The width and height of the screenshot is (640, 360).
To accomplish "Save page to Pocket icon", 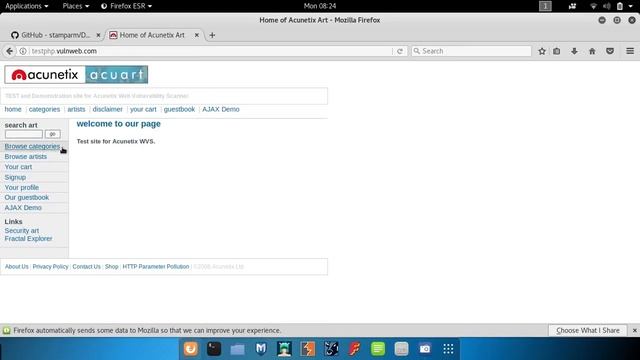I will [x=610, y=51].
